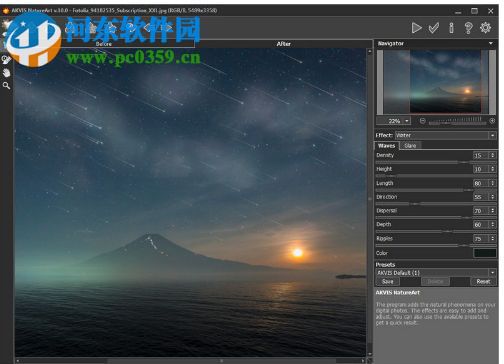Apply the result with the checkmark icon
This screenshot has height=364, width=504.
[x=434, y=28]
